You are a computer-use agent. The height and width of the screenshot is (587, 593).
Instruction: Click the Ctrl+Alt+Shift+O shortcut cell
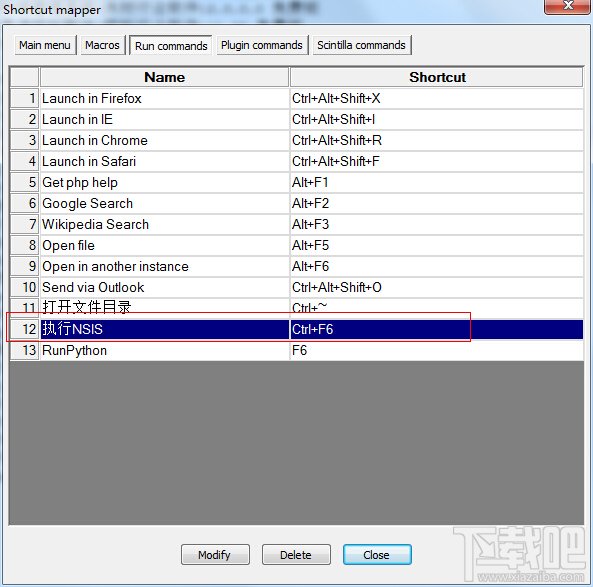[437, 287]
